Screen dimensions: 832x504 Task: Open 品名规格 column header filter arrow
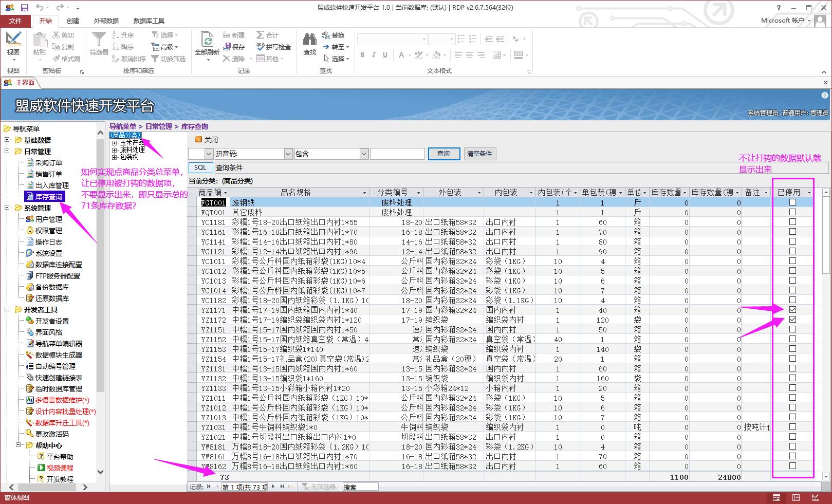tap(365, 193)
